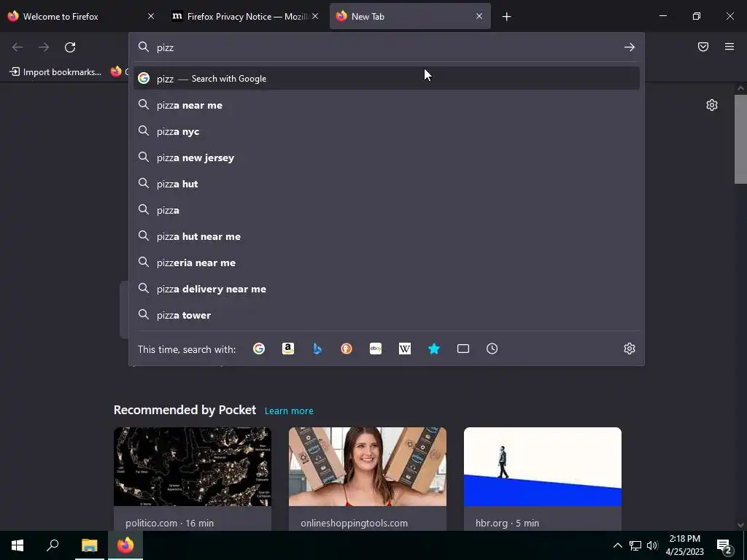
Task: Open the onlineshoppingtools.com story thumbnail
Action: pyautogui.click(x=368, y=467)
